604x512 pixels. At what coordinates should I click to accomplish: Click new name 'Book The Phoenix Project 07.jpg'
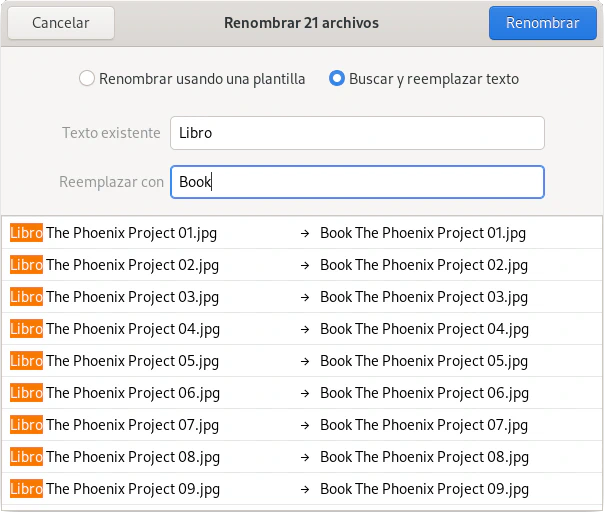pyautogui.click(x=423, y=425)
